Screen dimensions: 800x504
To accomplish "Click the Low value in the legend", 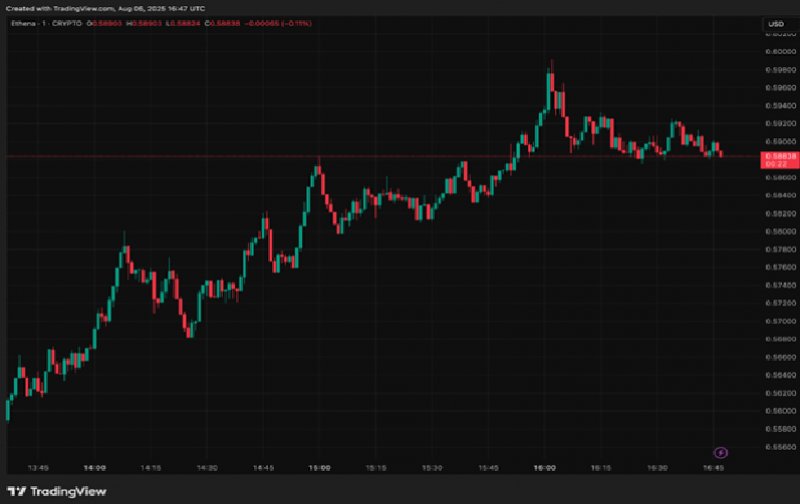I will coord(183,23).
